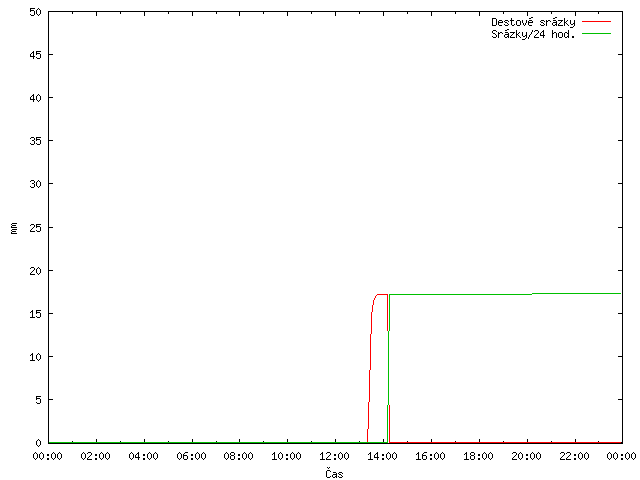Click the legend label 'Destové srázky'
The width and height of the screenshot is (640, 480).
[x=533, y=22]
